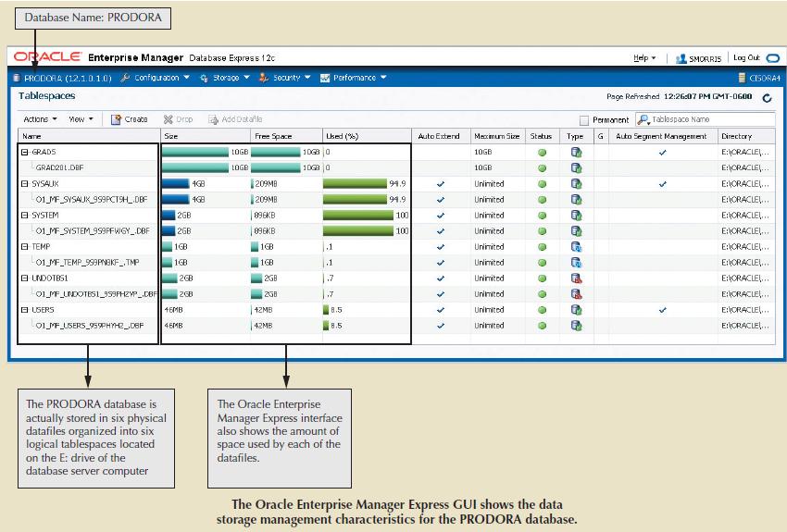
Task: Click the magnifier search icon in Tablespace Name
Action: pos(643,119)
